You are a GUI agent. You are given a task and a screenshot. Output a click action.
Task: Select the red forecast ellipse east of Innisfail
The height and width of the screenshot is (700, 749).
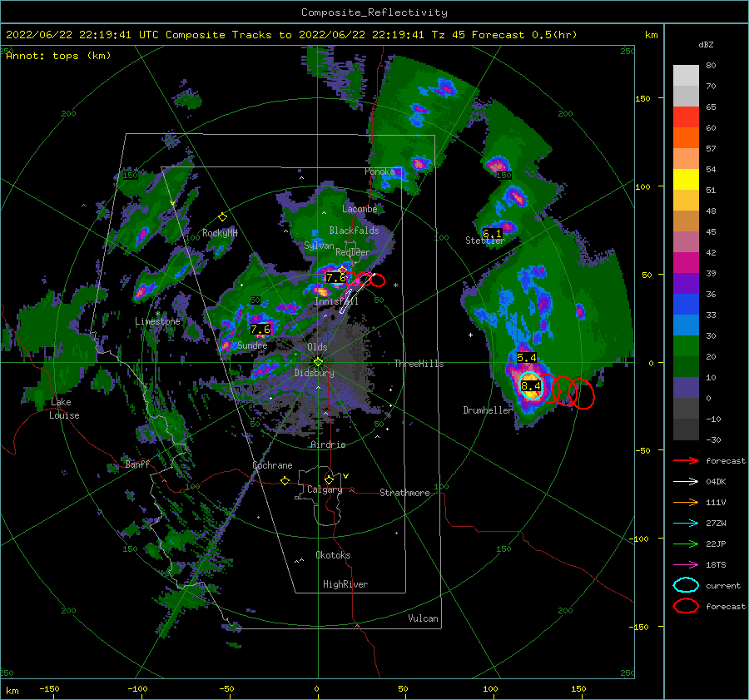point(377,280)
